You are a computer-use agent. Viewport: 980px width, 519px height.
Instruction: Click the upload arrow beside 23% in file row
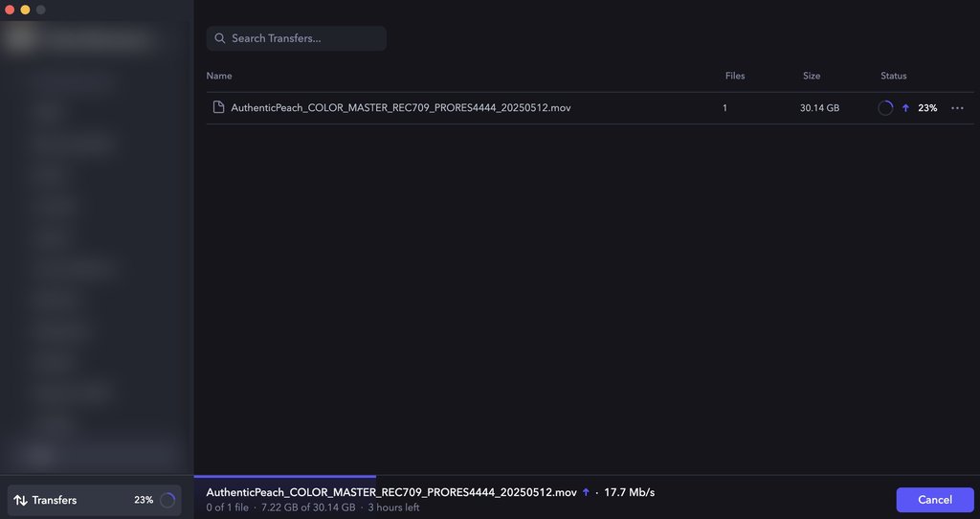[905, 108]
